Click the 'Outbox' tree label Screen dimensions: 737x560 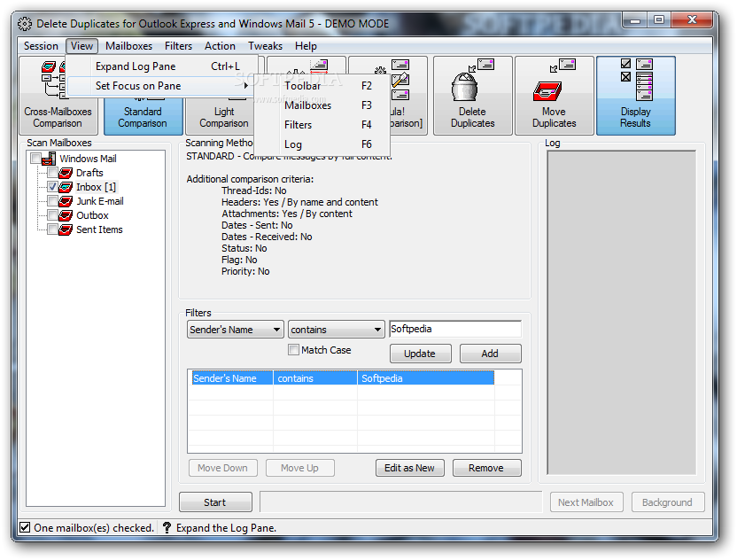tap(92, 215)
